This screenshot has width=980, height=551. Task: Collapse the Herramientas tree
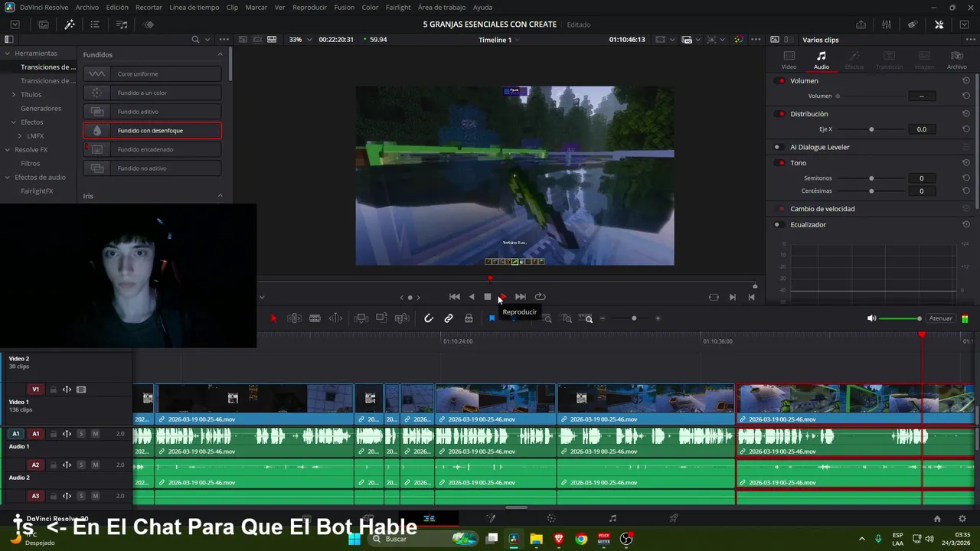tap(7, 54)
